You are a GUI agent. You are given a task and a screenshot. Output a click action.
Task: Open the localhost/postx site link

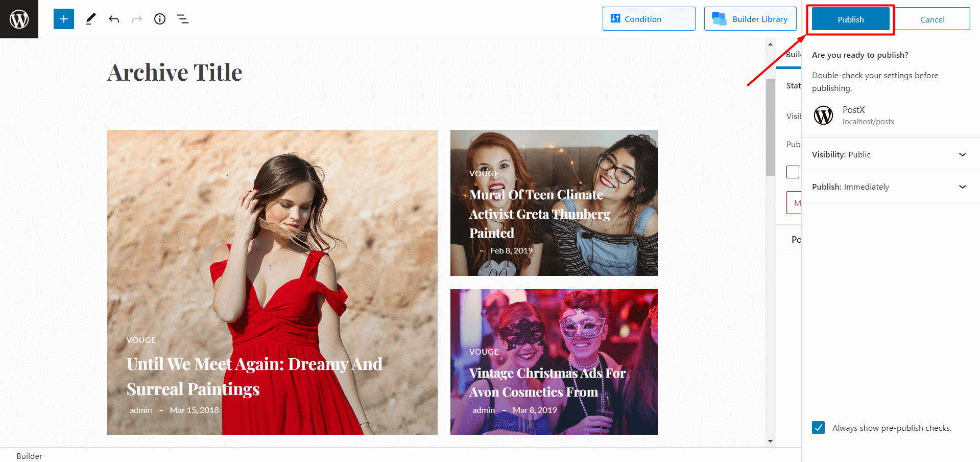pos(868,122)
